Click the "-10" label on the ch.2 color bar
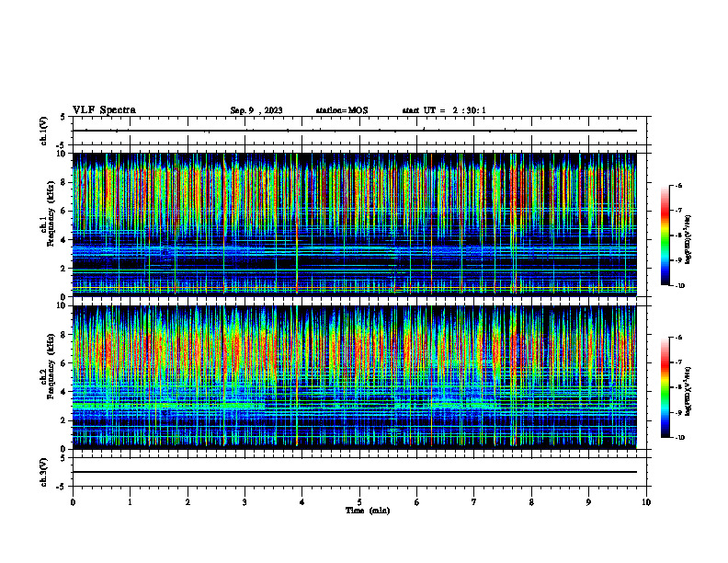Screen dimensions: 728x563 (x=679, y=438)
